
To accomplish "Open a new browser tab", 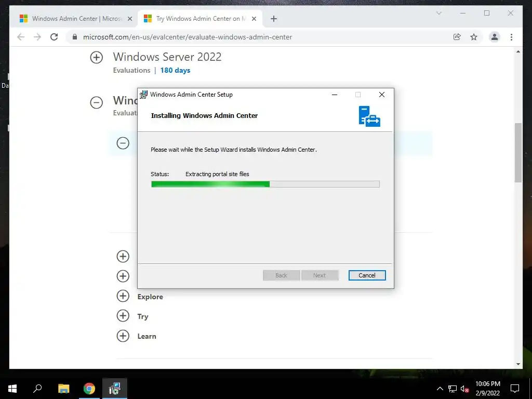I will pos(274,19).
